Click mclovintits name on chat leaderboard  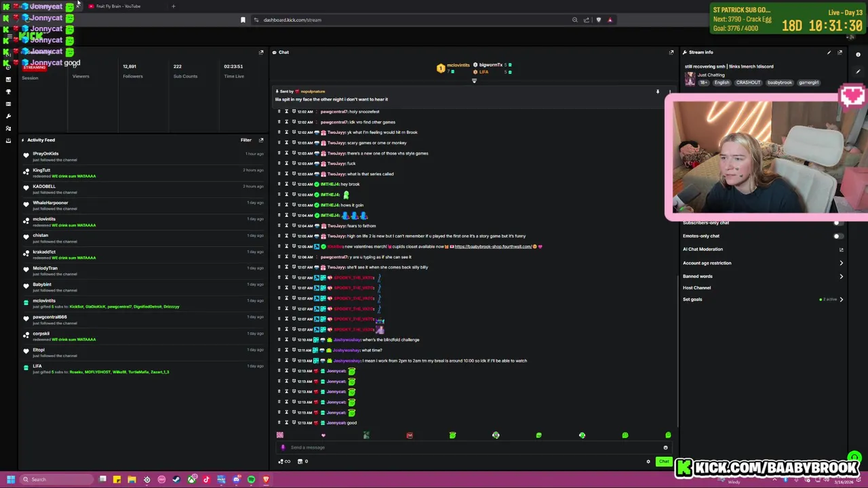click(x=458, y=65)
